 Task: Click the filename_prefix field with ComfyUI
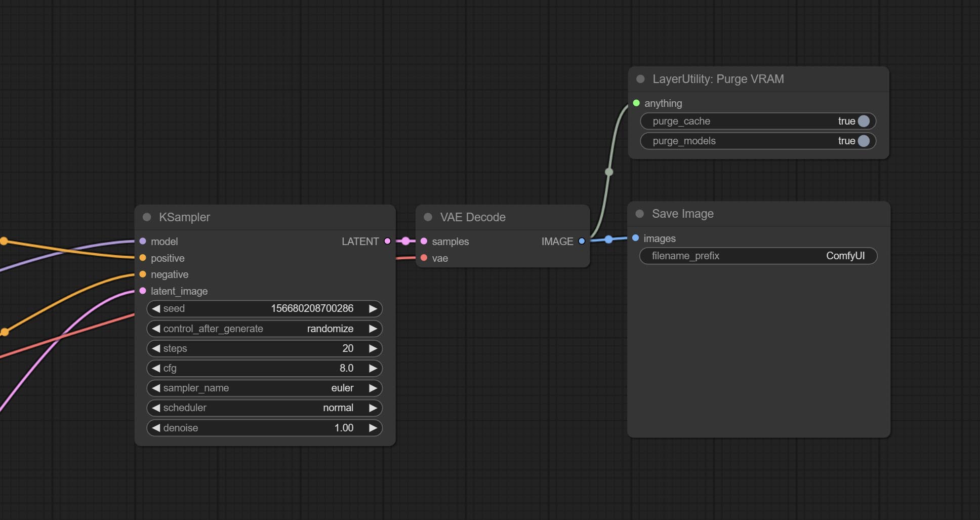[758, 256]
